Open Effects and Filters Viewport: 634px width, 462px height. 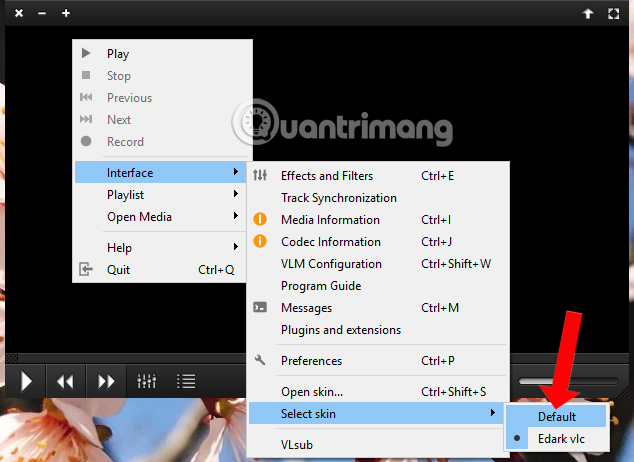coord(378,176)
